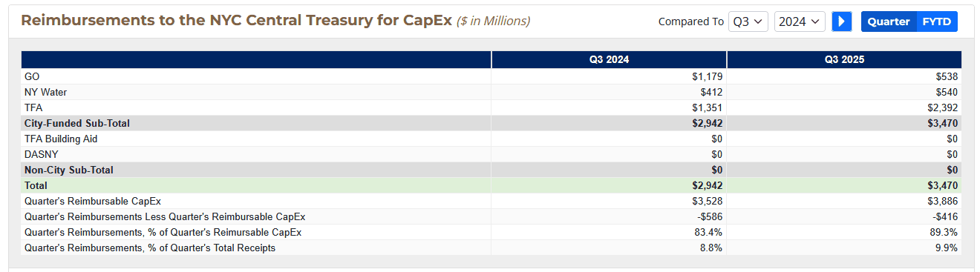Select the City-Funded Sub-Total row

pyautogui.click(x=491, y=123)
